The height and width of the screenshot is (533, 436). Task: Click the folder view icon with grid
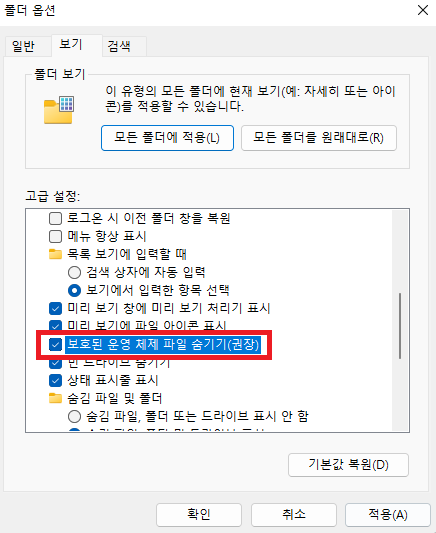click(x=59, y=109)
